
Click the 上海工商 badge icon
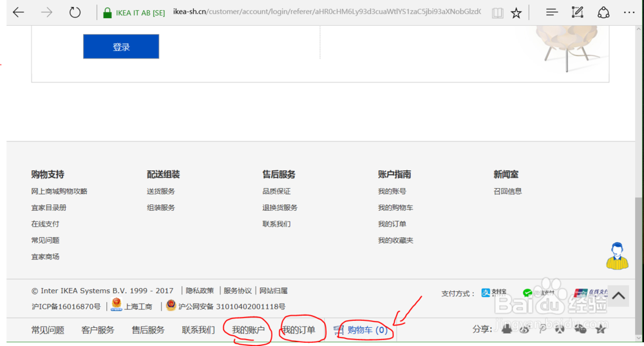117,304
